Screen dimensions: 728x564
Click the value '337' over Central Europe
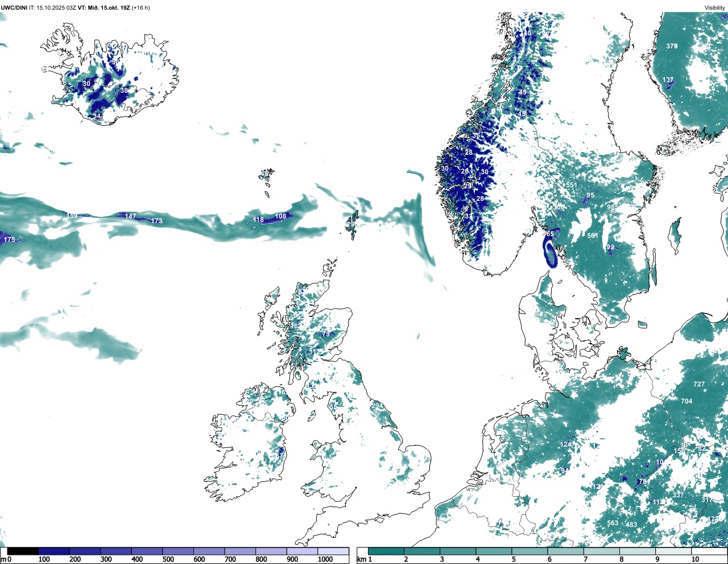pos(678,495)
